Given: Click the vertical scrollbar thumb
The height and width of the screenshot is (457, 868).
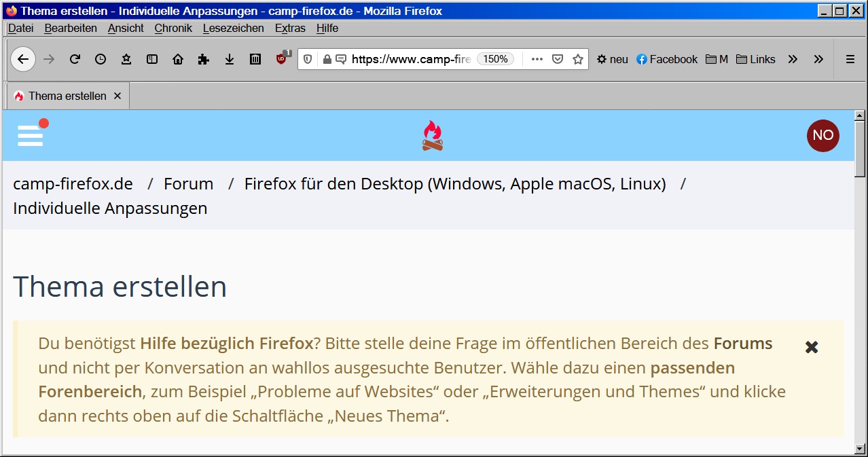Looking at the screenshot, I should [x=860, y=149].
